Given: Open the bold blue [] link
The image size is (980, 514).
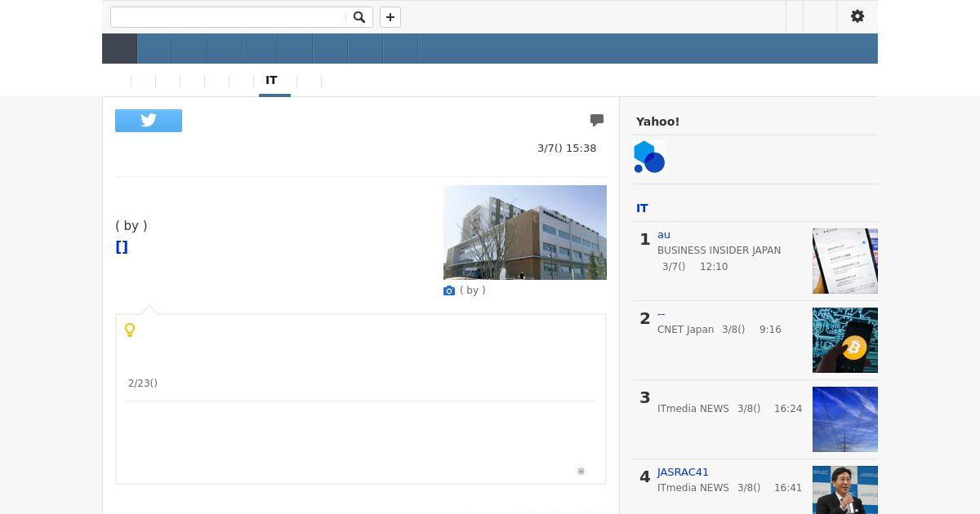Looking at the screenshot, I should point(122,246).
